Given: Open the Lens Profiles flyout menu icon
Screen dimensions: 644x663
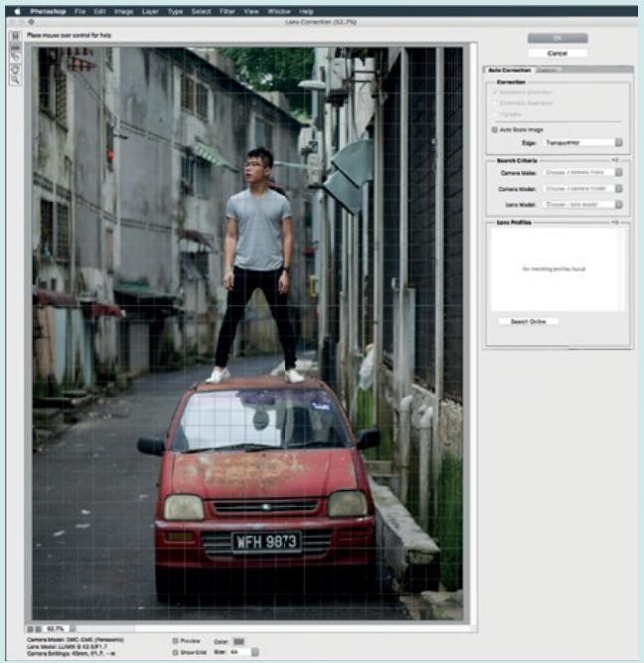Looking at the screenshot, I should pyautogui.click(x=615, y=222).
